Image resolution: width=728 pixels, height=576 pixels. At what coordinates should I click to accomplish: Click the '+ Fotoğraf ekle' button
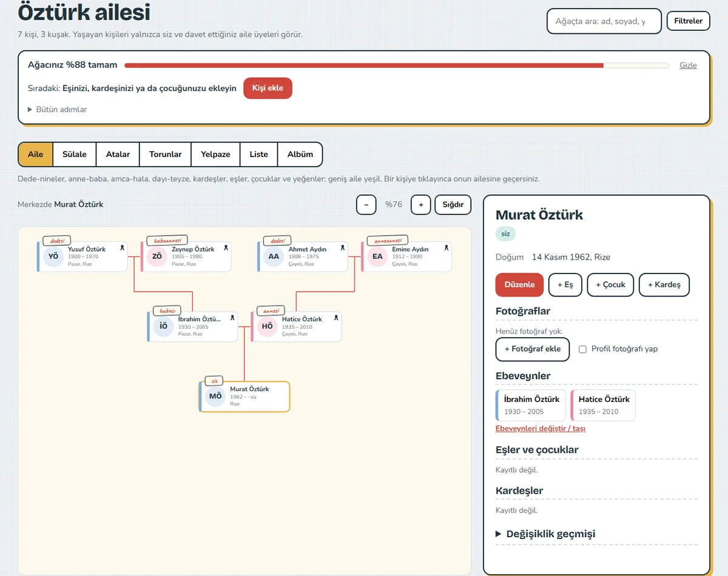pos(533,349)
